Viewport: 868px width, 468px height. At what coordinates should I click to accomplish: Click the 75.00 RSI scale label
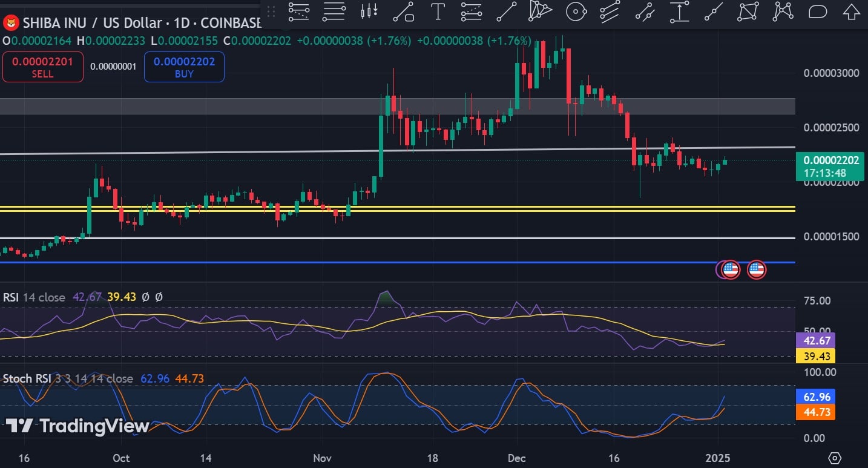coord(817,301)
